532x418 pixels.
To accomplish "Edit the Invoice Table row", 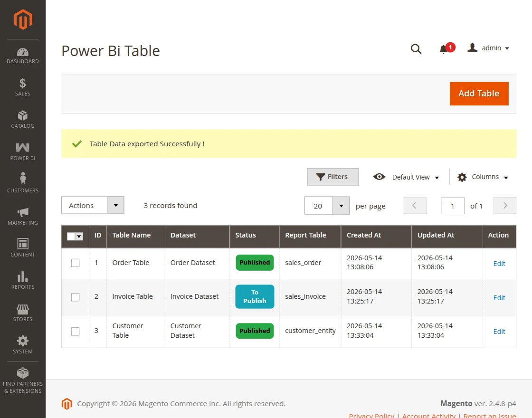I will [x=499, y=298].
